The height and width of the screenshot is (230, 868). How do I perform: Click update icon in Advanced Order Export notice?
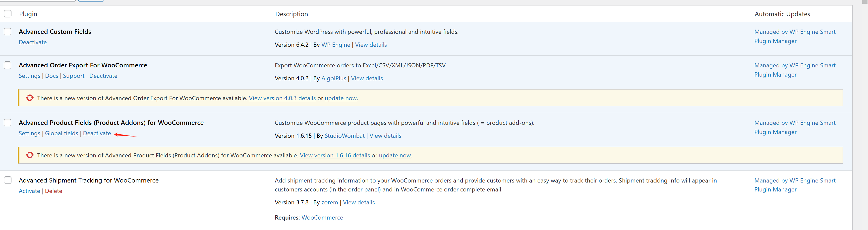[30, 98]
